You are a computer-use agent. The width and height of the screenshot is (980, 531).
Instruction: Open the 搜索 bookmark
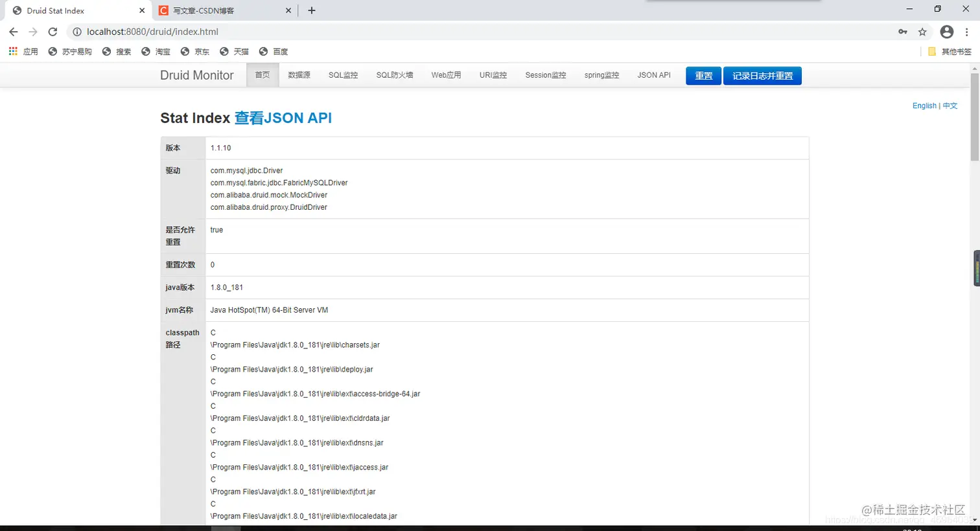(x=117, y=51)
